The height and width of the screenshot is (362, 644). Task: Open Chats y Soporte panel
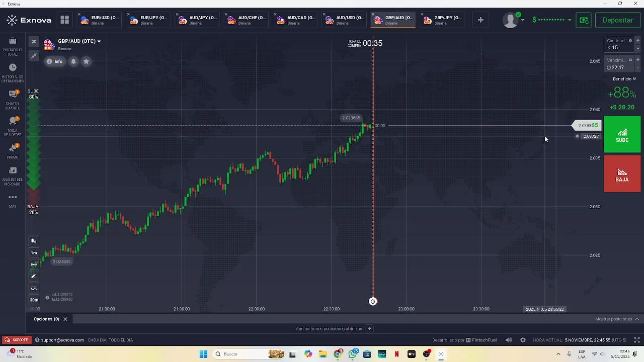click(x=13, y=100)
